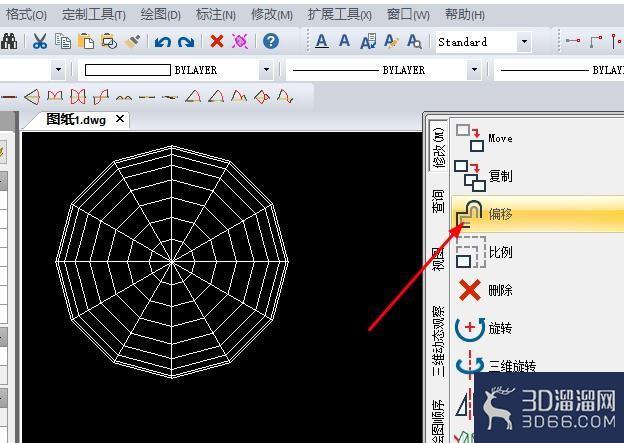Click the Cut scissors icon

pos(40,41)
